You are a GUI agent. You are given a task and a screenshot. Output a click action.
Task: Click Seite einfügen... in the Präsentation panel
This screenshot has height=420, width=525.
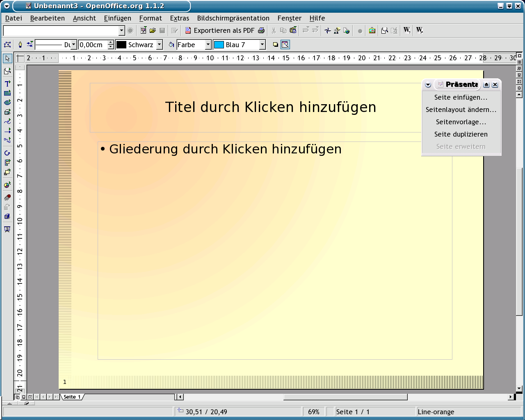coord(461,97)
